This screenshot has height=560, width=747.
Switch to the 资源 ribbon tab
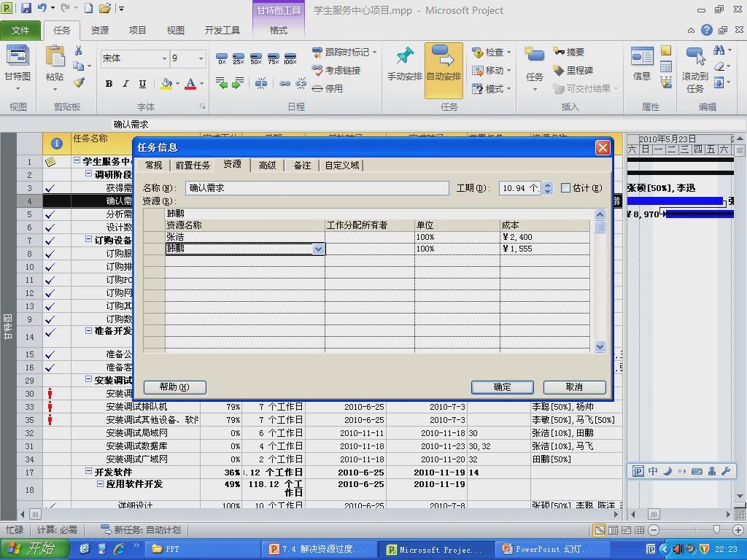pos(99,31)
